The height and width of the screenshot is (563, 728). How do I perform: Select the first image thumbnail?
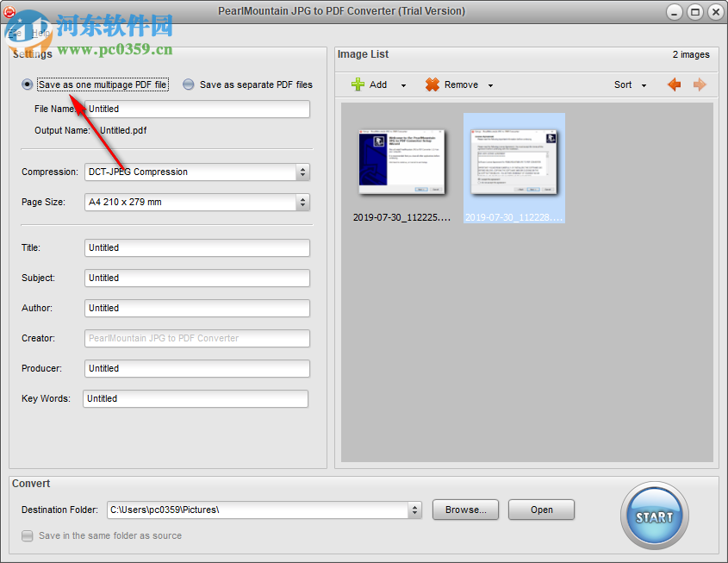[x=402, y=161]
